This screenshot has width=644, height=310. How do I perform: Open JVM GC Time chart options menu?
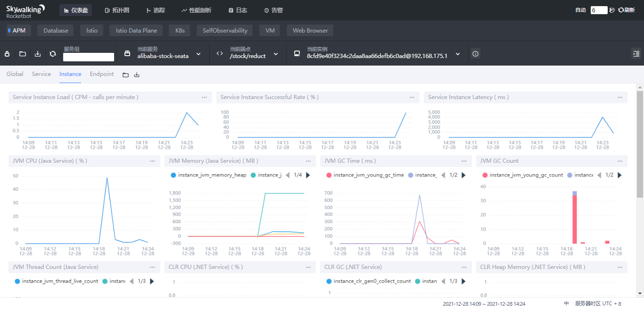(x=464, y=161)
